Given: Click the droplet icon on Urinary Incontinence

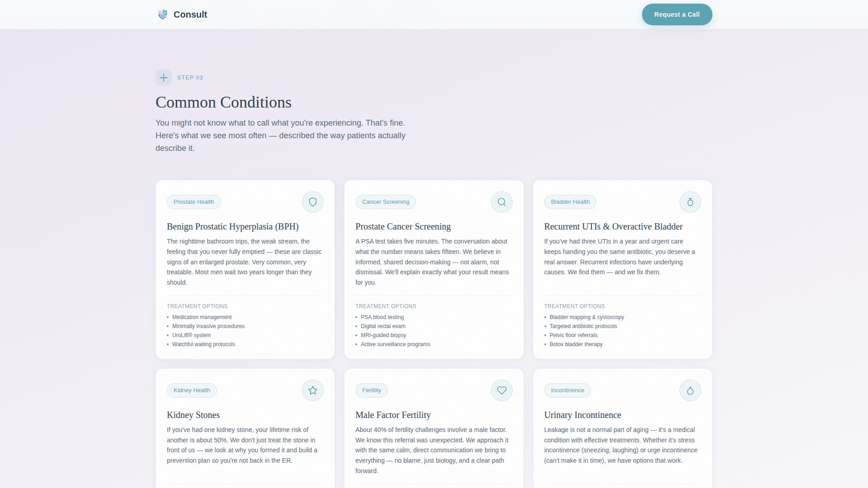Looking at the screenshot, I should (690, 390).
